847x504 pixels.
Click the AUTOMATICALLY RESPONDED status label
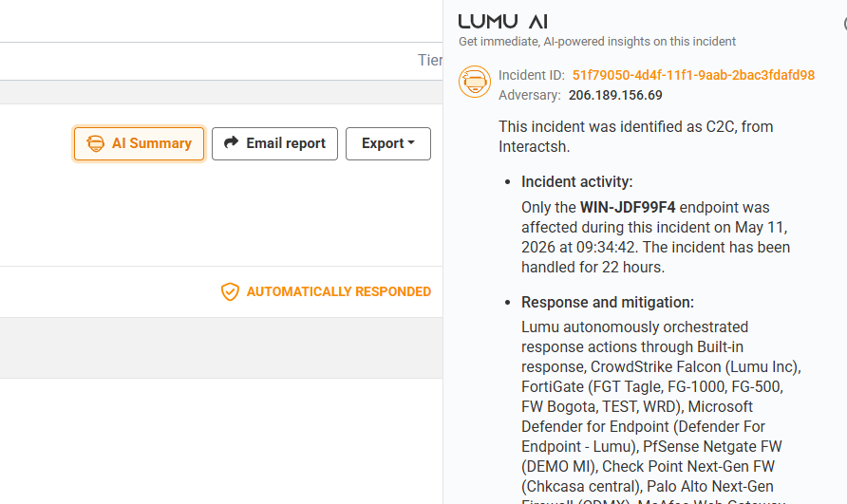339,291
